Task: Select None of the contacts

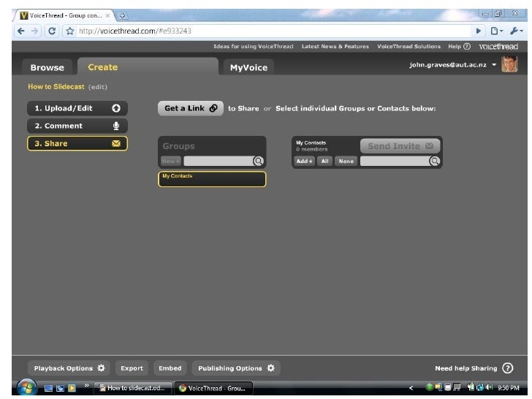Action: [346, 161]
